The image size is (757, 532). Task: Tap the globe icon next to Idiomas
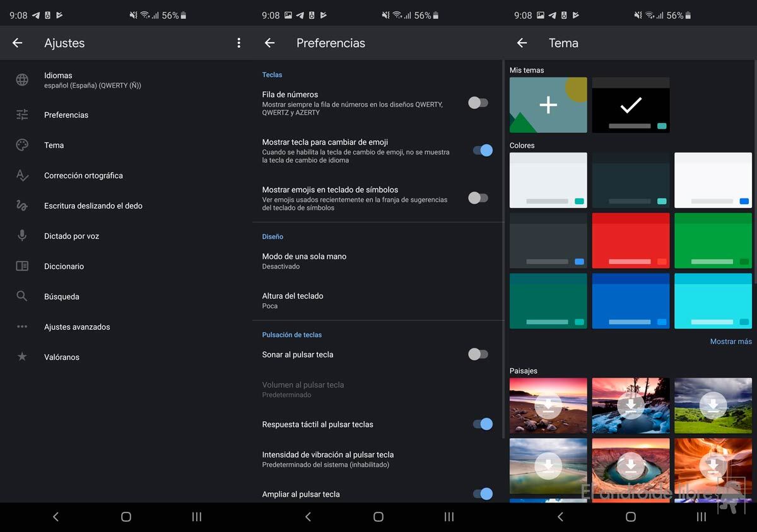coord(22,80)
